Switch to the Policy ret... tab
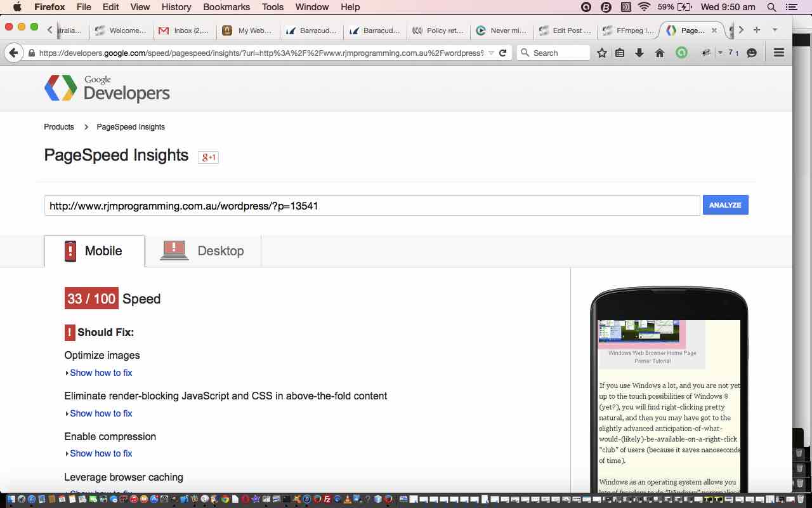This screenshot has width=812, height=508. coord(438,30)
